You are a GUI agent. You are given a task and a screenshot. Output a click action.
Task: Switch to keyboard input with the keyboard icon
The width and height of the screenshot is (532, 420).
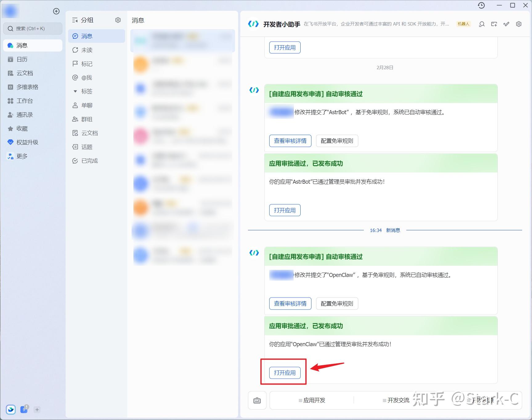(x=257, y=400)
